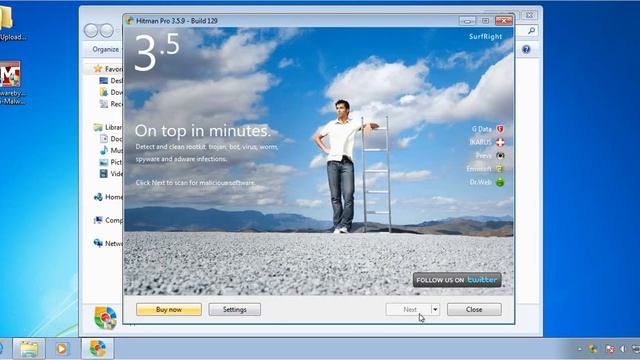This screenshot has width=640, height=360.
Task: Click the Dr.Web green spider icon
Action: 500,182
